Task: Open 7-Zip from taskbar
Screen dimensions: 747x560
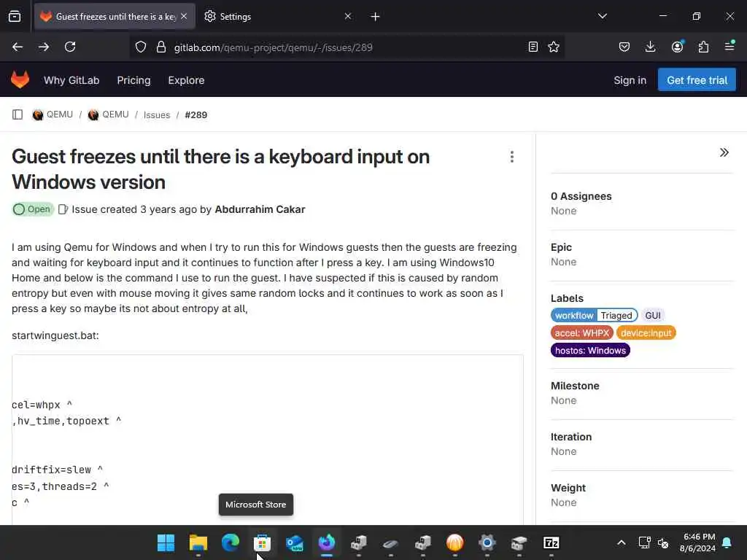Action: coord(551,542)
